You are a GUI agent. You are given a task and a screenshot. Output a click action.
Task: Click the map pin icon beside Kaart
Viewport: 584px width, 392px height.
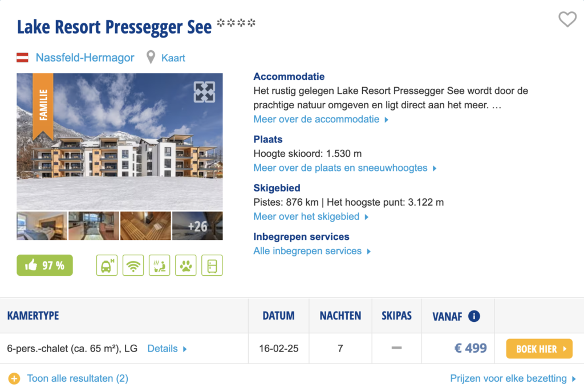click(x=151, y=58)
